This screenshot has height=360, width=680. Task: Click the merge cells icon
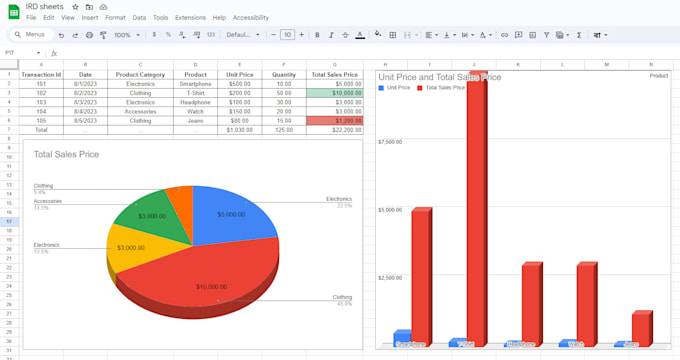click(x=407, y=35)
